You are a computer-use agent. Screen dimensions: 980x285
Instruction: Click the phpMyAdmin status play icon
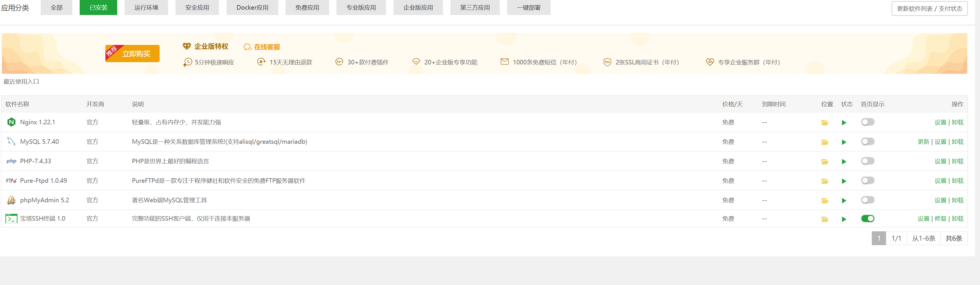844,201
